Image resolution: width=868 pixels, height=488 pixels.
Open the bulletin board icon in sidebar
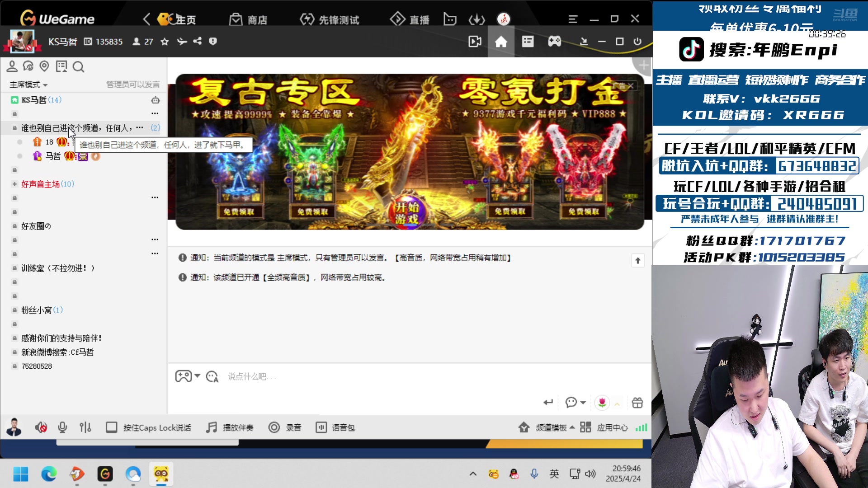click(61, 67)
